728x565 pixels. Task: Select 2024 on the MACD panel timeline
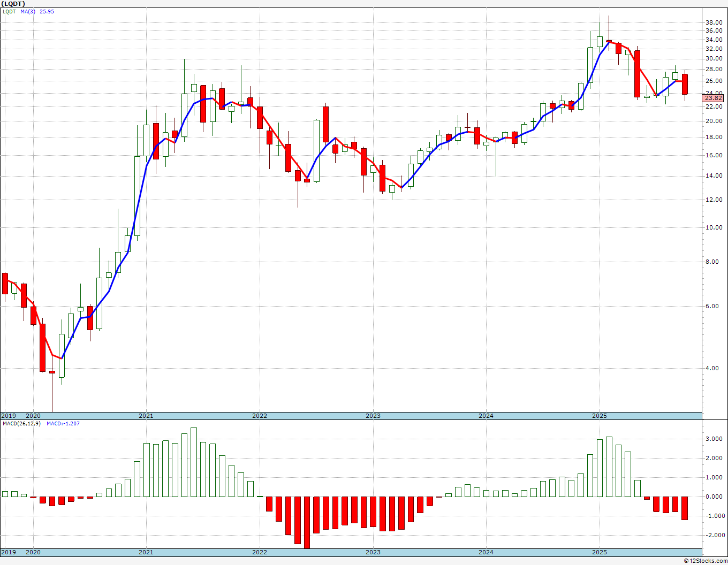click(486, 552)
